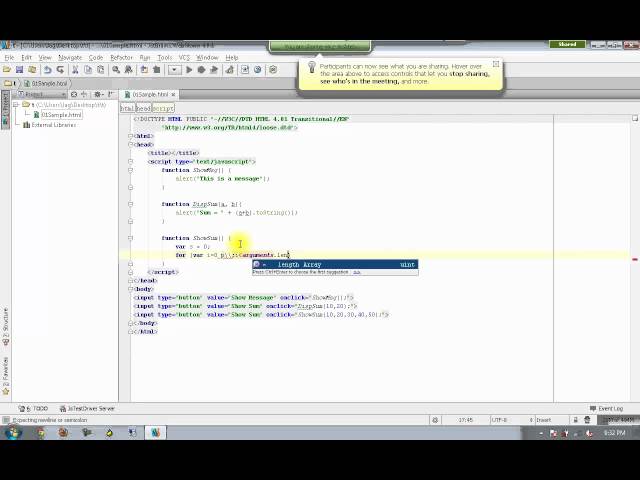The width and height of the screenshot is (640, 480).
Task: Open the VCS menu
Action: [184, 58]
